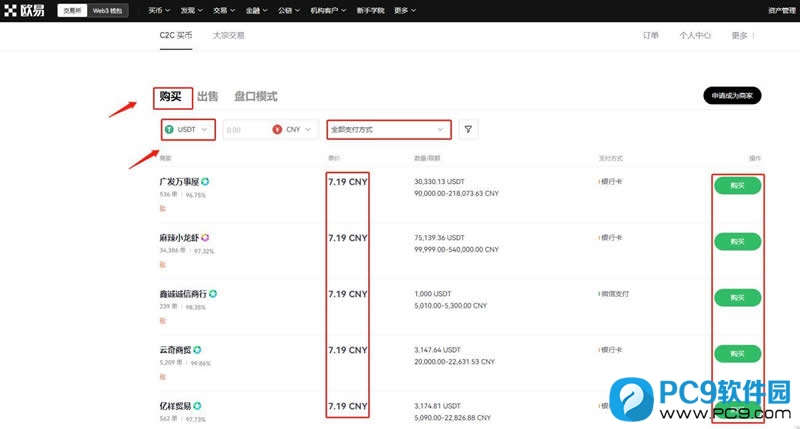Click verified badge next to 鑫诚诚信商行
Image resolution: width=800 pixels, height=429 pixels.
tap(213, 294)
